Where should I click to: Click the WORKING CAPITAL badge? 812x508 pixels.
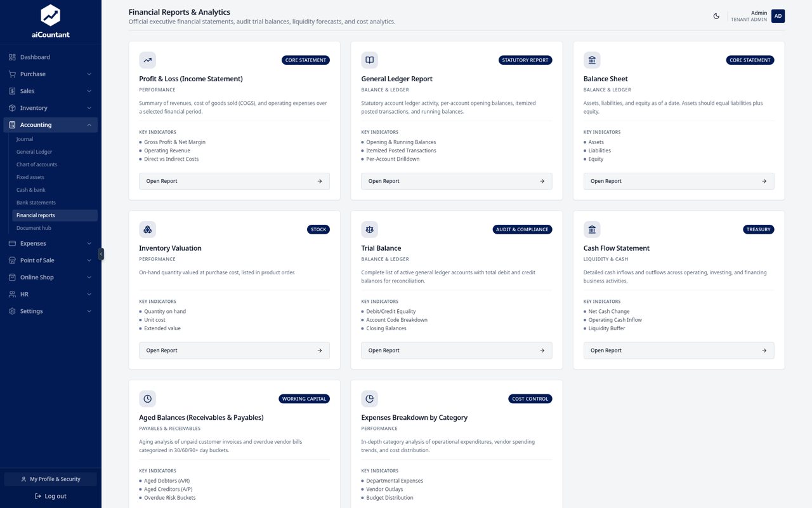coord(304,399)
